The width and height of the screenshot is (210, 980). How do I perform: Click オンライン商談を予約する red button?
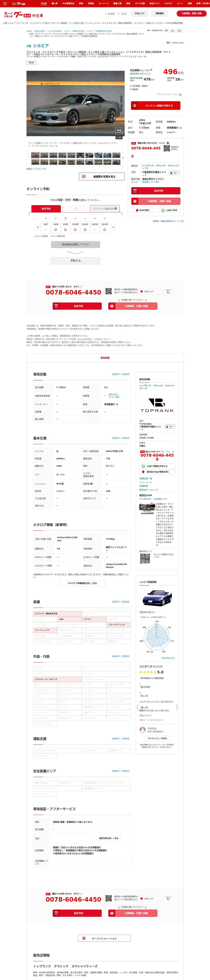pyautogui.click(x=156, y=105)
